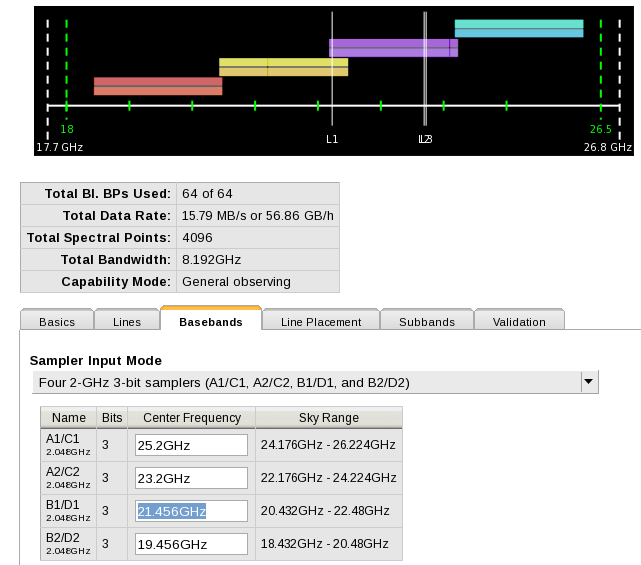
Task: Open the Line Placement tab
Action: 321,321
